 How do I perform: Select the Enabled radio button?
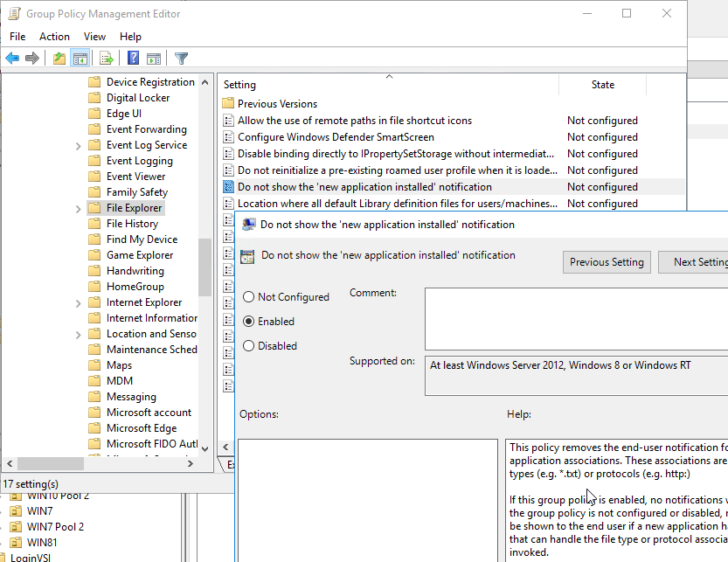coord(249,322)
